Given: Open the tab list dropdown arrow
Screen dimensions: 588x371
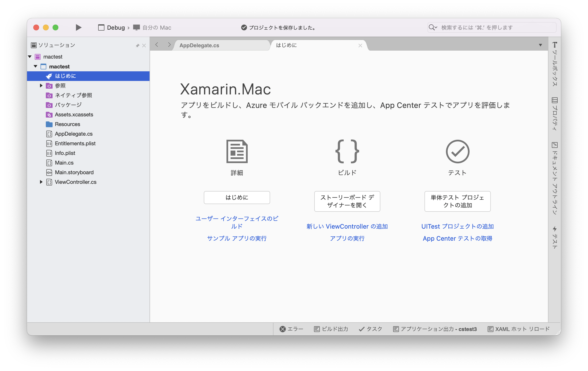Looking at the screenshot, I should click(540, 45).
